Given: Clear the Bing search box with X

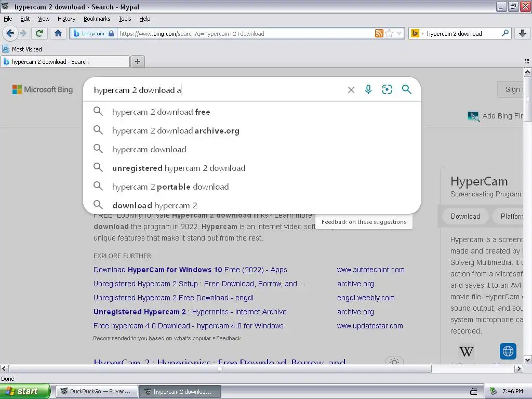Looking at the screenshot, I should click(x=351, y=89).
